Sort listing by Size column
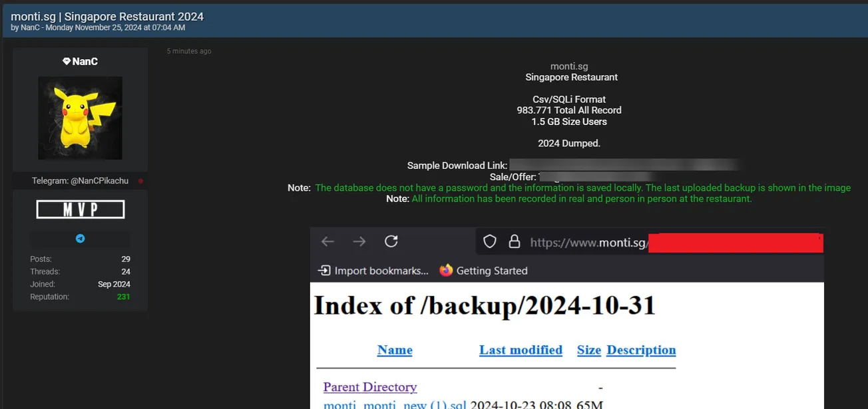The width and height of the screenshot is (868, 409). tap(588, 350)
